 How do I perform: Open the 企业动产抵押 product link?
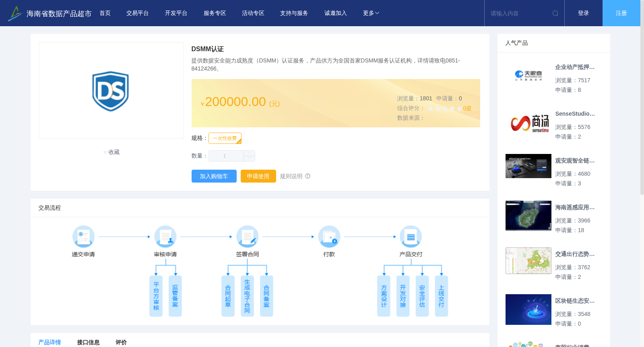[x=575, y=67]
